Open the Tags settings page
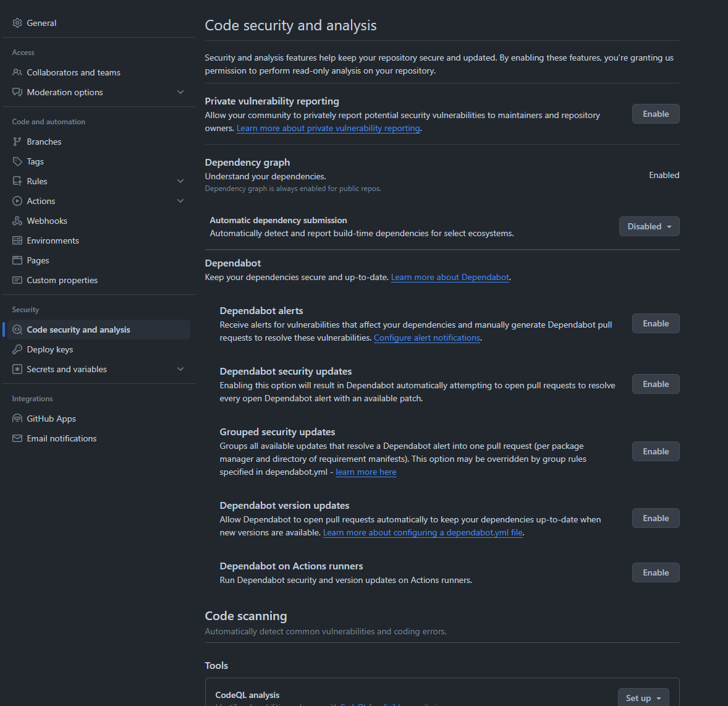This screenshot has height=706, width=728. click(98, 161)
